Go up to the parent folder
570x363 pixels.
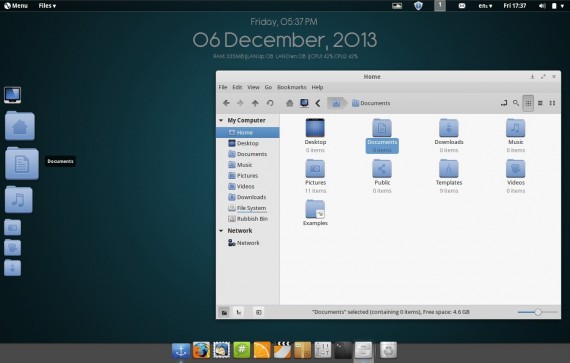pyautogui.click(x=255, y=103)
